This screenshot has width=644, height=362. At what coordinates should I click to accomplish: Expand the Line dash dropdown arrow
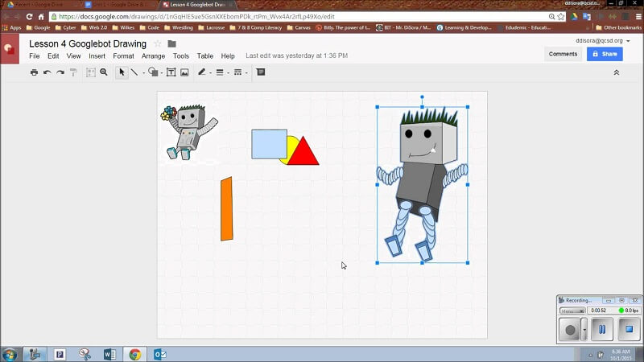pos(246,73)
